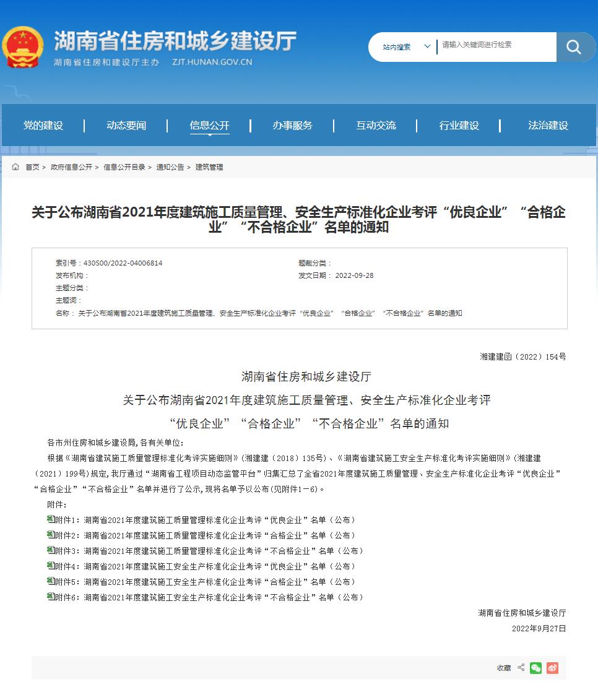This screenshot has height=700, width=598.
Task: Navigate to the 行业建设 menu
Action: coord(459,126)
